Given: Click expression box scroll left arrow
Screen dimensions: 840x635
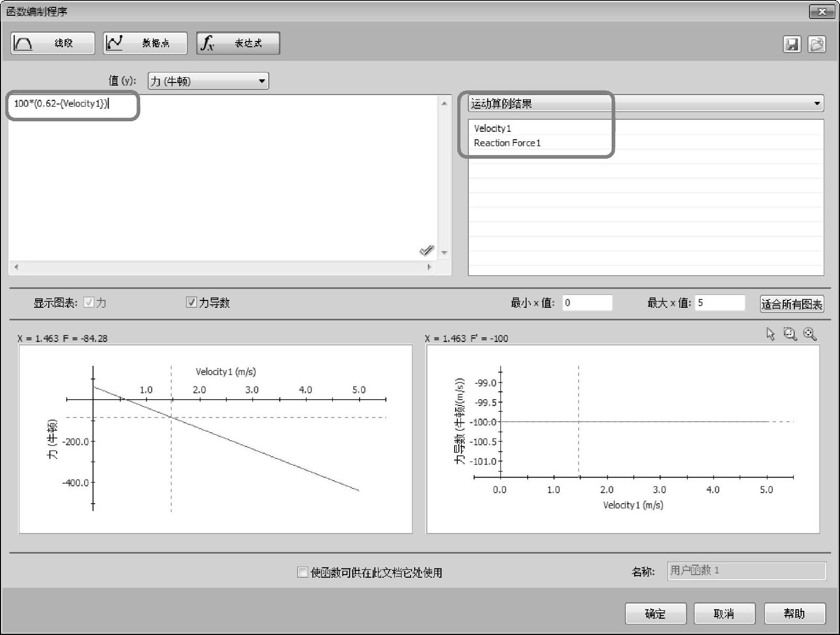Looking at the screenshot, I should coord(16,267).
